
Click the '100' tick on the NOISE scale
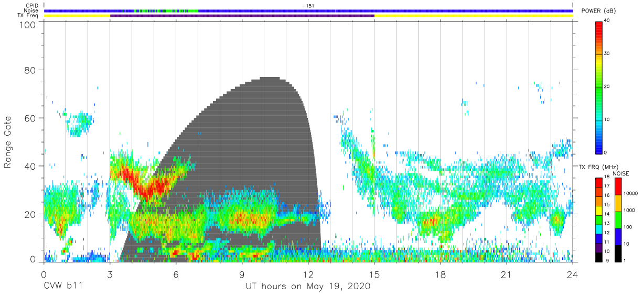[x=627, y=227]
